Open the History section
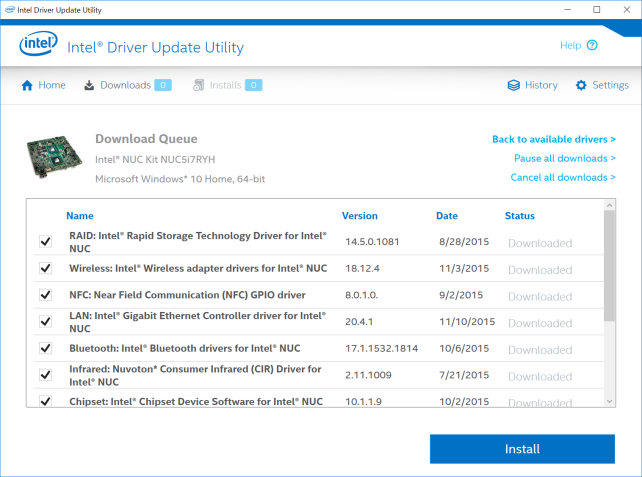Viewport: 642px width, 477px height. (533, 85)
